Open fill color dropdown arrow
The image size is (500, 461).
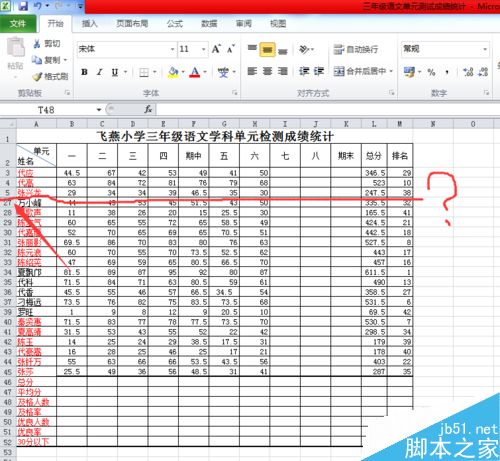pos(183,72)
